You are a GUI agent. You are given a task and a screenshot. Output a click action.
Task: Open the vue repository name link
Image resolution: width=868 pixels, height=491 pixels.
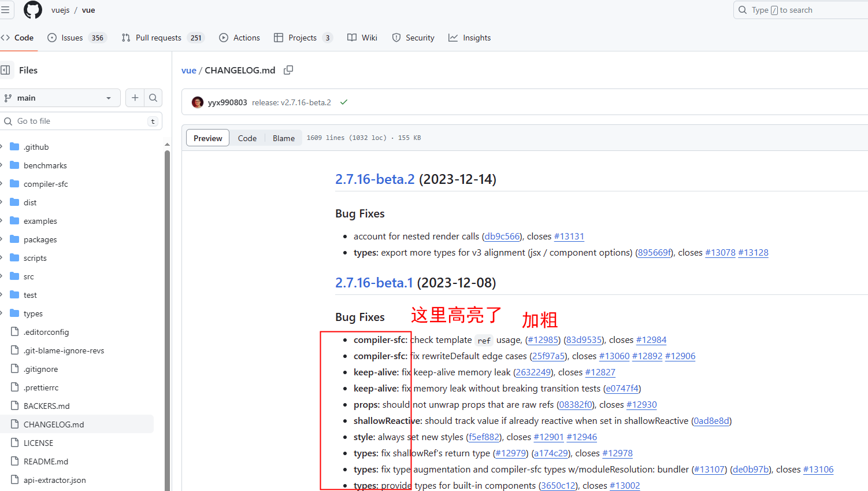click(88, 10)
